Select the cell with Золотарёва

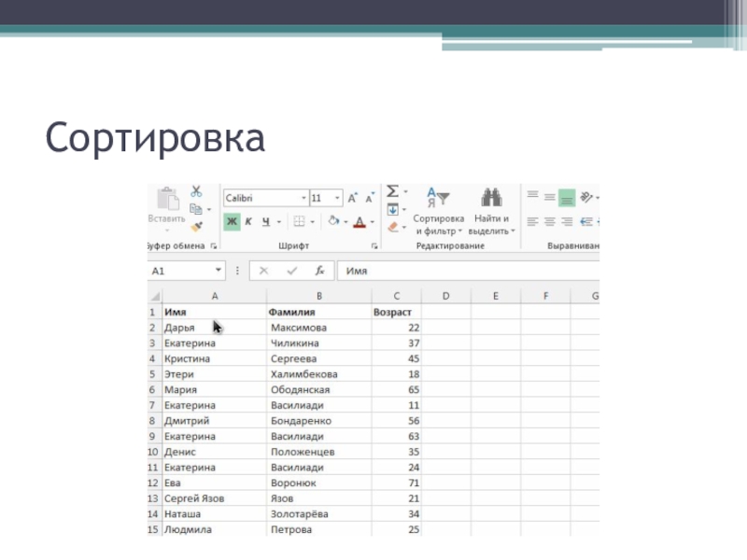click(319, 514)
